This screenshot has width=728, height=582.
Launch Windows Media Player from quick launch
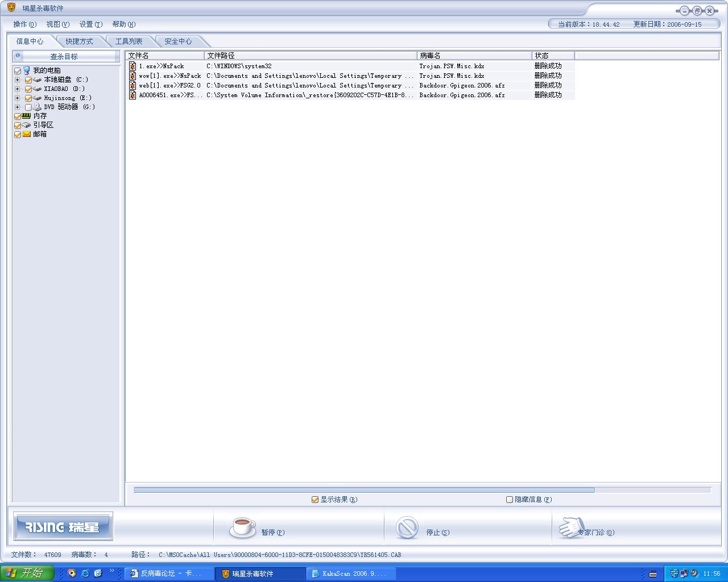tap(72, 573)
